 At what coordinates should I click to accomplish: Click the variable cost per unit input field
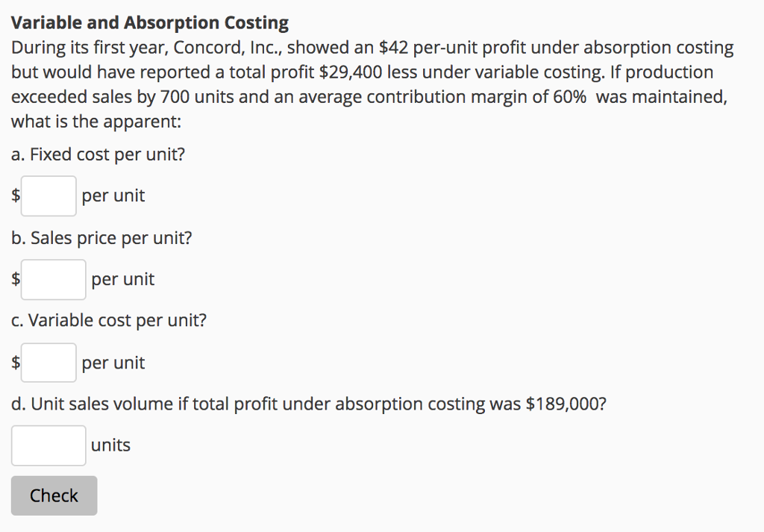[x=48, y=362]
